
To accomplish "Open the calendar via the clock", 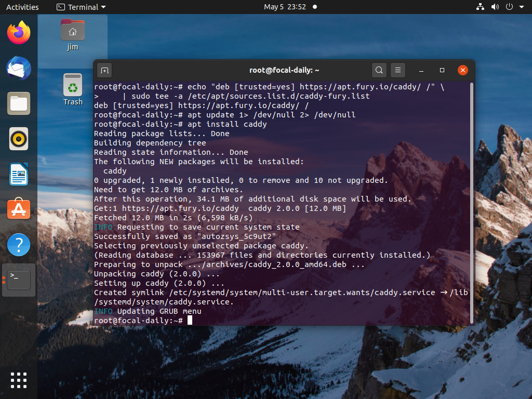I will tap(286, 7).
